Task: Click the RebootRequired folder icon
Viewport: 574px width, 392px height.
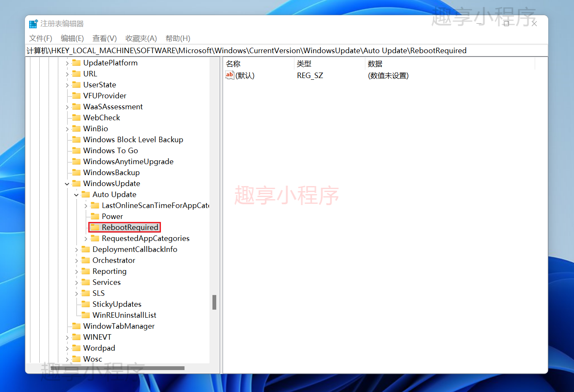Action: (95, 227)
